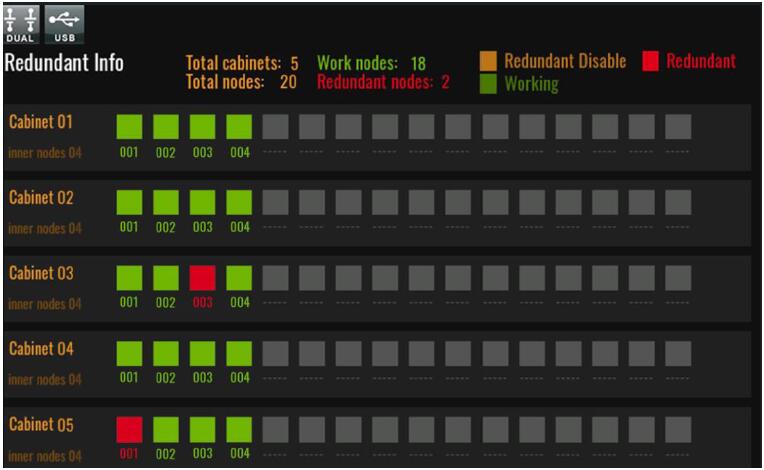Click the green Working legend swatch
Image resolution: width=764 pixels, height=470 pixels.
click(488, 83)
